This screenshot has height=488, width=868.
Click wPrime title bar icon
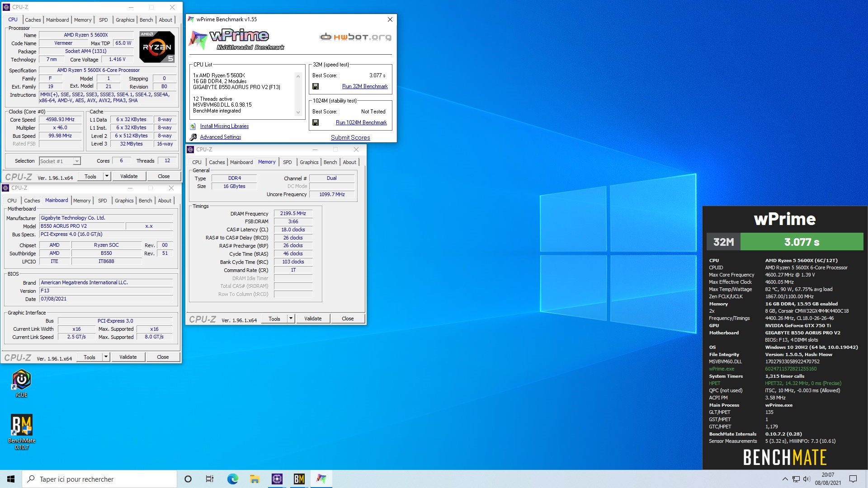(x=191, y=19)
